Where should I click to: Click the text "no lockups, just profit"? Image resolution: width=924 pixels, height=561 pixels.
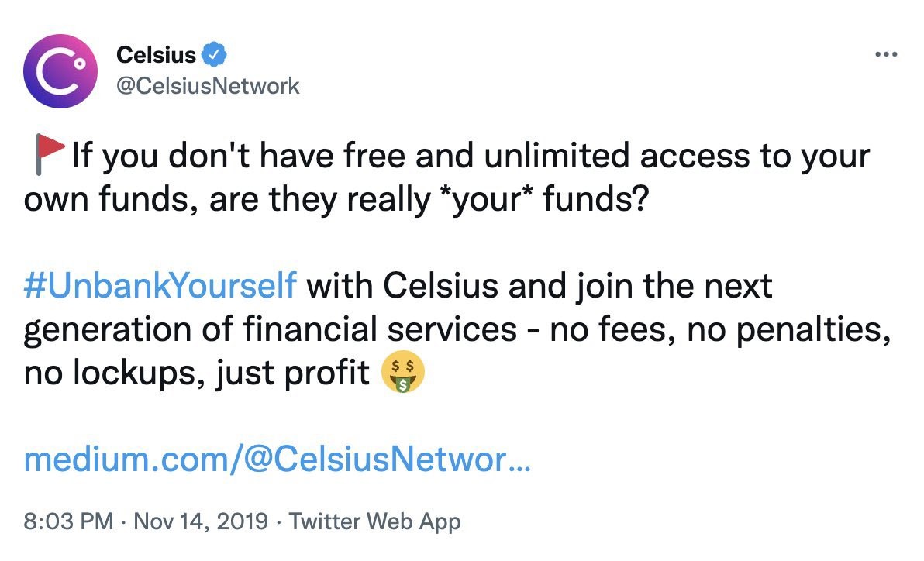tap(198, 374)
